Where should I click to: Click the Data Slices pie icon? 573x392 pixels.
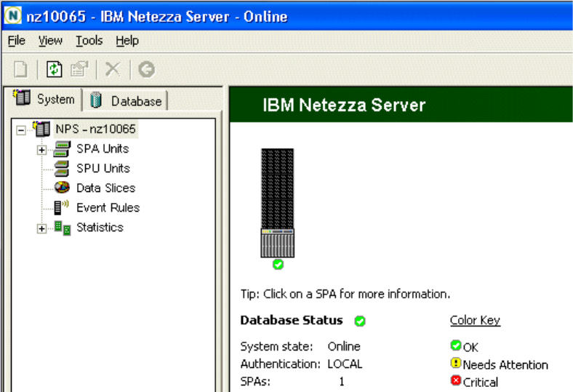pyautogui.click(x=62, y=188)
